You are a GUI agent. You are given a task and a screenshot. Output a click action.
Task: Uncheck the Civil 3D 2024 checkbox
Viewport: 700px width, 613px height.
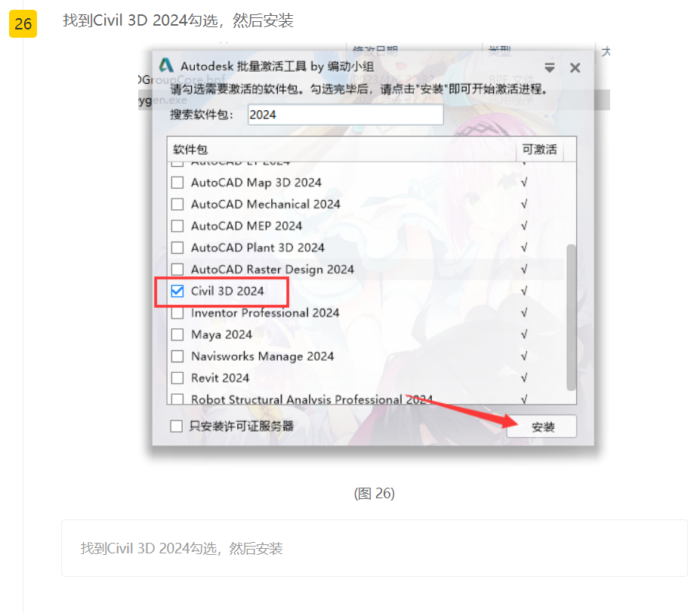(177, 291)
